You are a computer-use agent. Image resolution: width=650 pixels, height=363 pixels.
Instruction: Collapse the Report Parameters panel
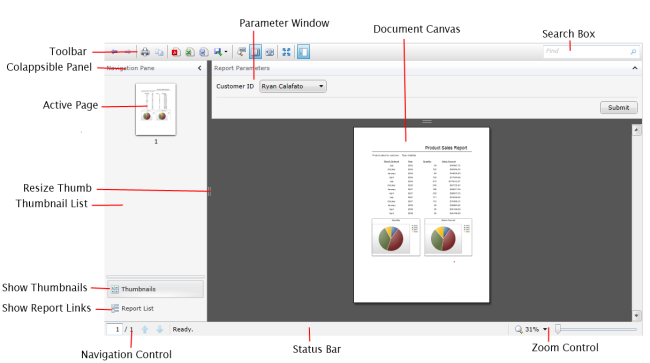pyautogui.click(x=635, y=68)
